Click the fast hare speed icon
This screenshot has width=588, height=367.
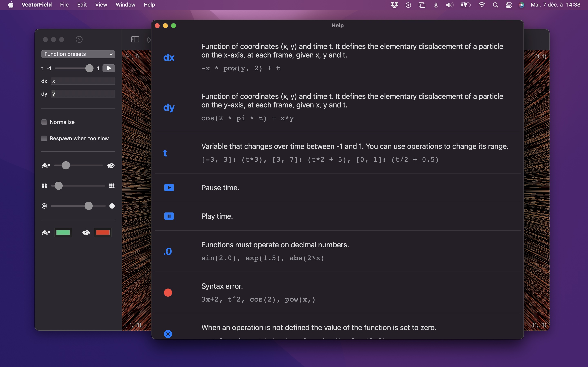point(111,166)
